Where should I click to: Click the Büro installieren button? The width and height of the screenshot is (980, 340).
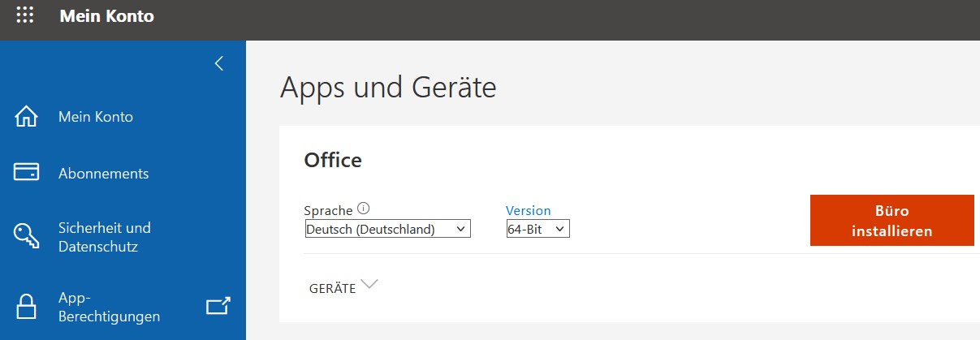pos(891,220)
